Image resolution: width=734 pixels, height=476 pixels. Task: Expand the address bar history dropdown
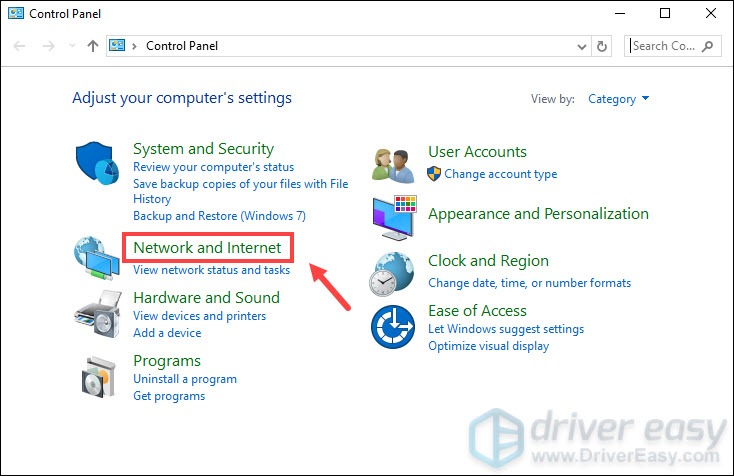pos(583,46)
